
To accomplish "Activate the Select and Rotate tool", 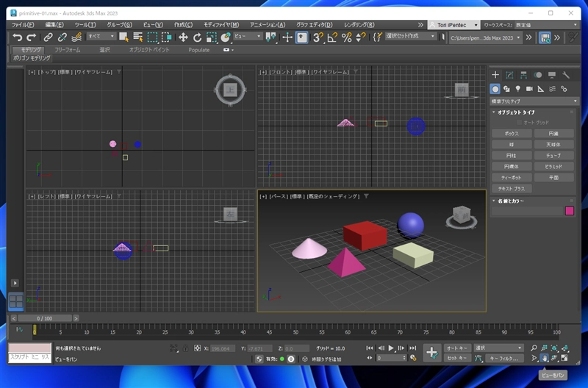I will (197, 37).
